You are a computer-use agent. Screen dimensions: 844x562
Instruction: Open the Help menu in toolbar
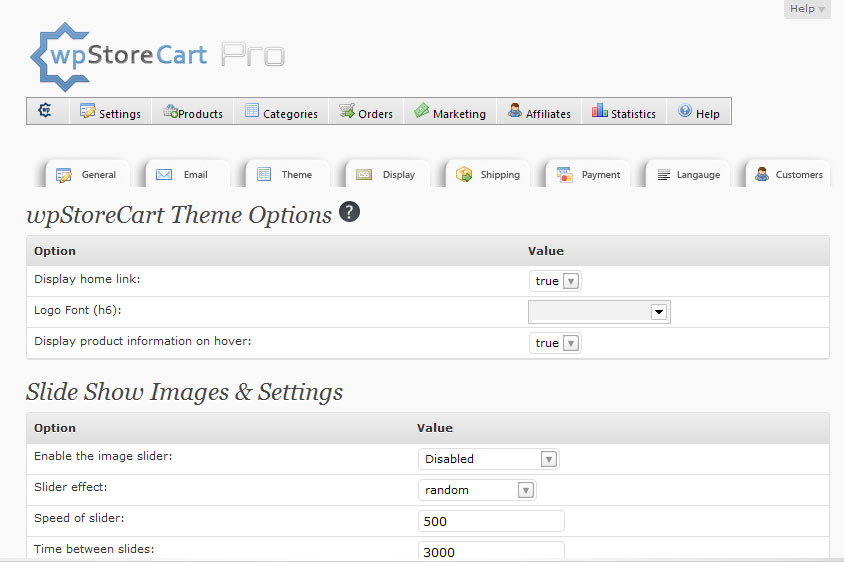pos(699,111)
